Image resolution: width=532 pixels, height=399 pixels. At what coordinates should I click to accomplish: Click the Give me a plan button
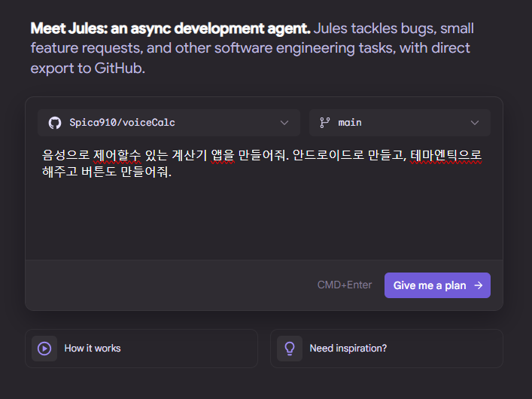click(437, 285)
